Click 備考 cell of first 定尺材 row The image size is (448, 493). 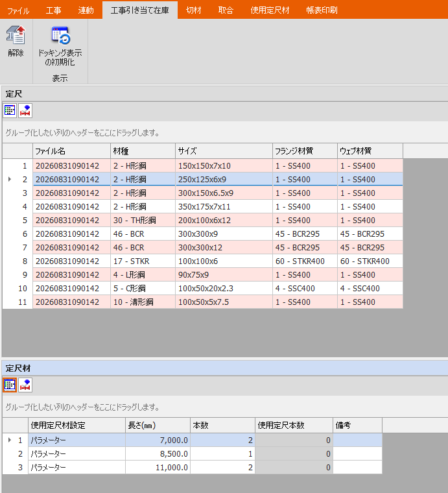pyautogui.click(x=357, y=440)
